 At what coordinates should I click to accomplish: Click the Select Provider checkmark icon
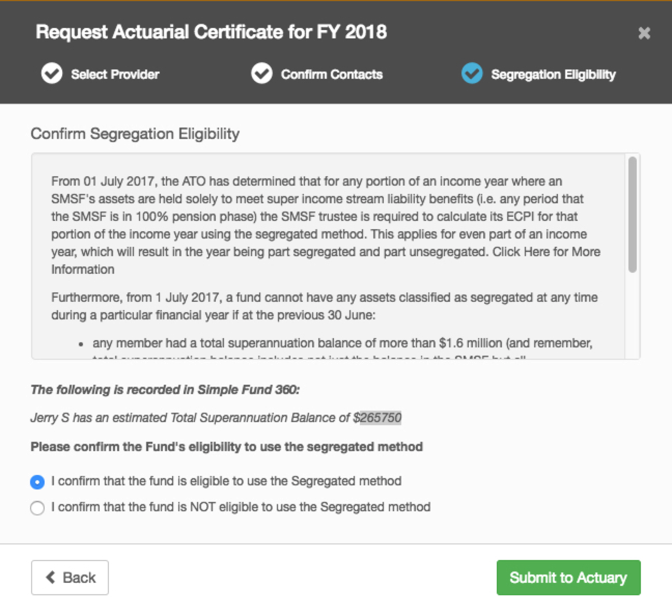point(52,74)
